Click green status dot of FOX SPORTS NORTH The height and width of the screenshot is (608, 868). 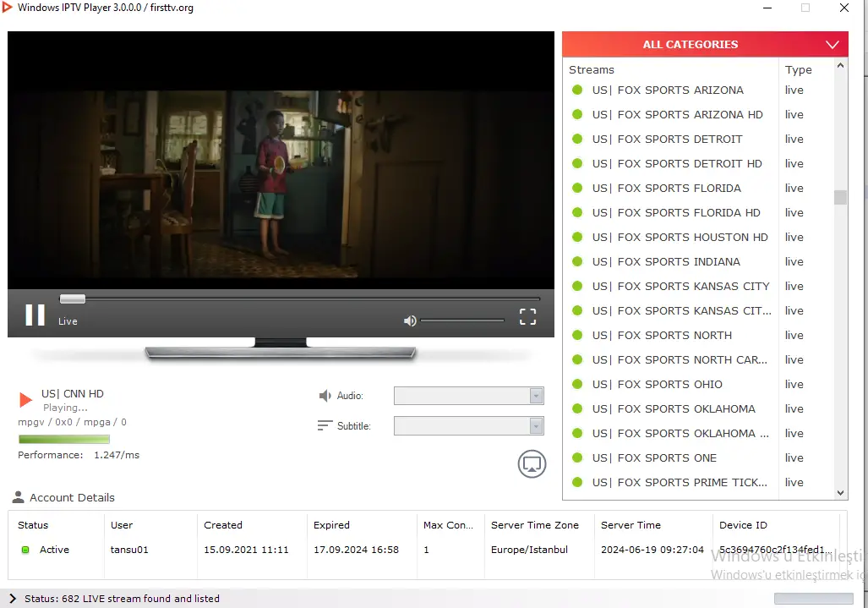[576, 336]
